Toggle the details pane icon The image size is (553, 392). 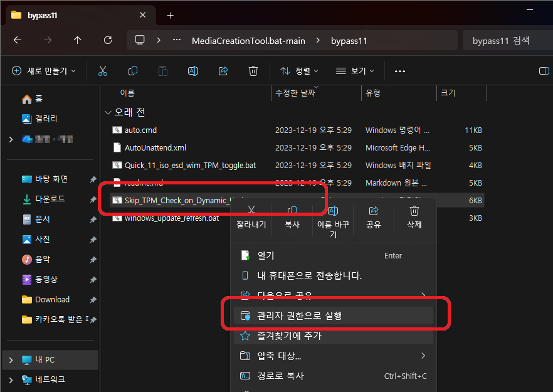544,71
